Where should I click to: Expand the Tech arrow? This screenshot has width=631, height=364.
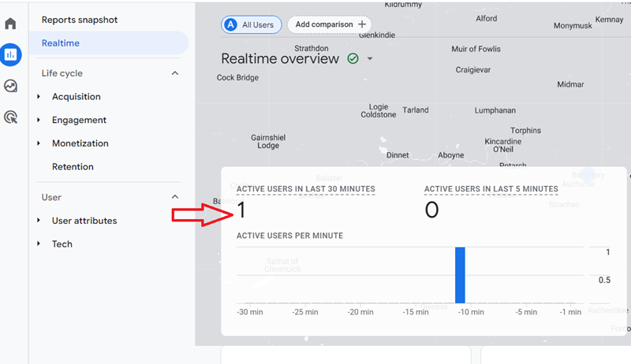click(x=39, y=243)
